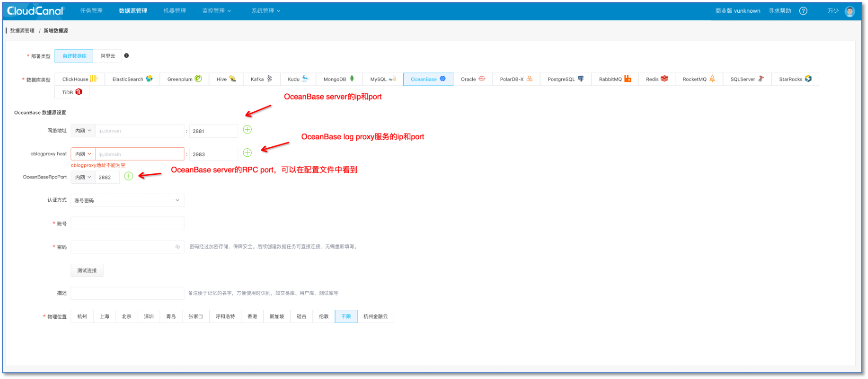Click 商业版 vunknown label
This screenshot has width=868, height=379.
pyautogui.click(x=738, y=11)
